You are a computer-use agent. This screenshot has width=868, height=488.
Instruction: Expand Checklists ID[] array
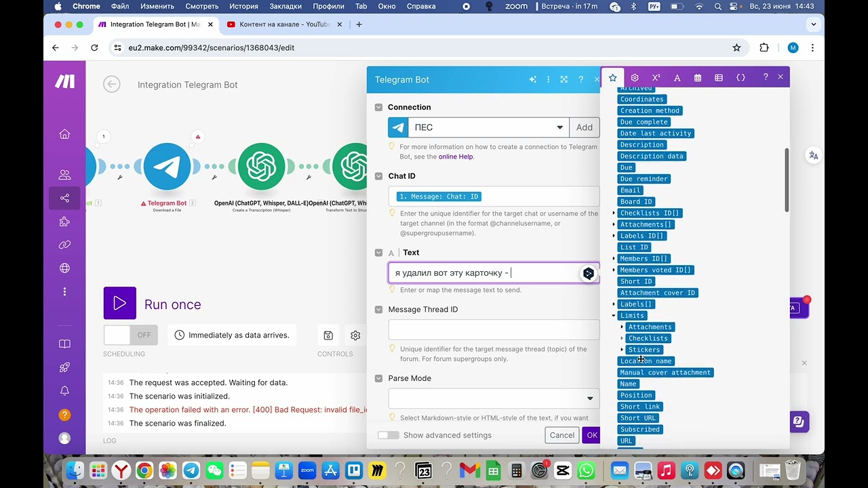[x=614, y=213]
